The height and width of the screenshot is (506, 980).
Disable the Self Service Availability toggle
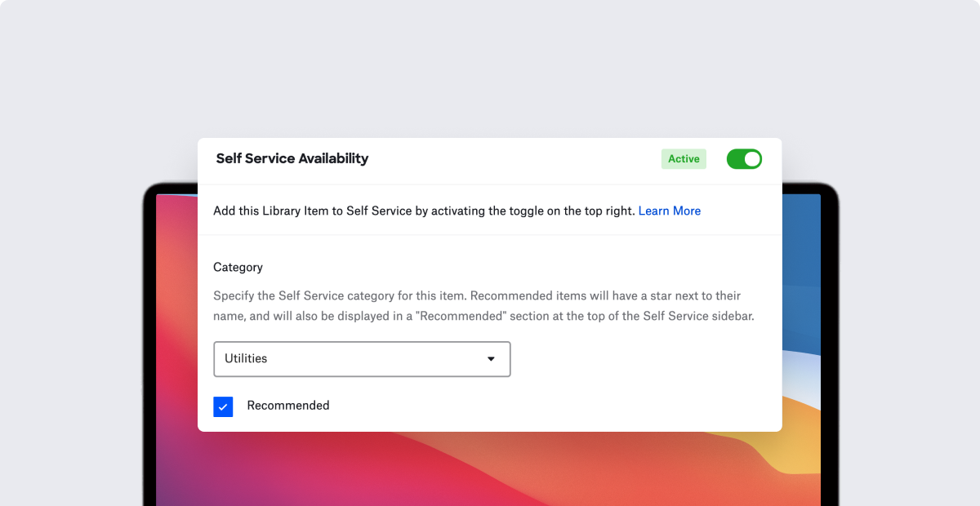click(x=744, y=158)
